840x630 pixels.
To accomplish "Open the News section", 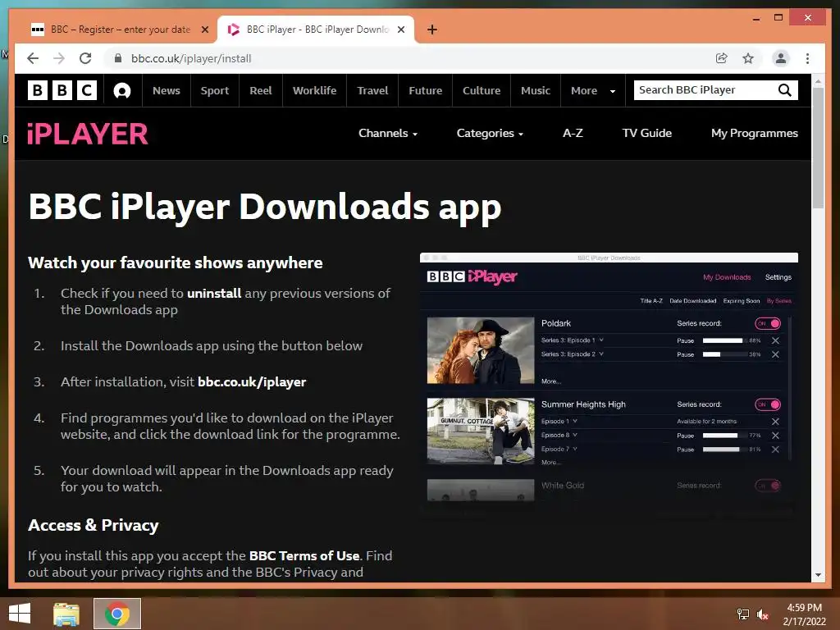I will (x=166, y=90).
